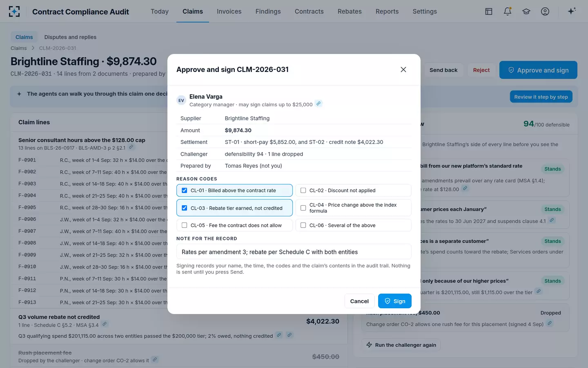Screen dimensions: 588x368
Task: Open first link icon after nothing credited
Action: 279,335
